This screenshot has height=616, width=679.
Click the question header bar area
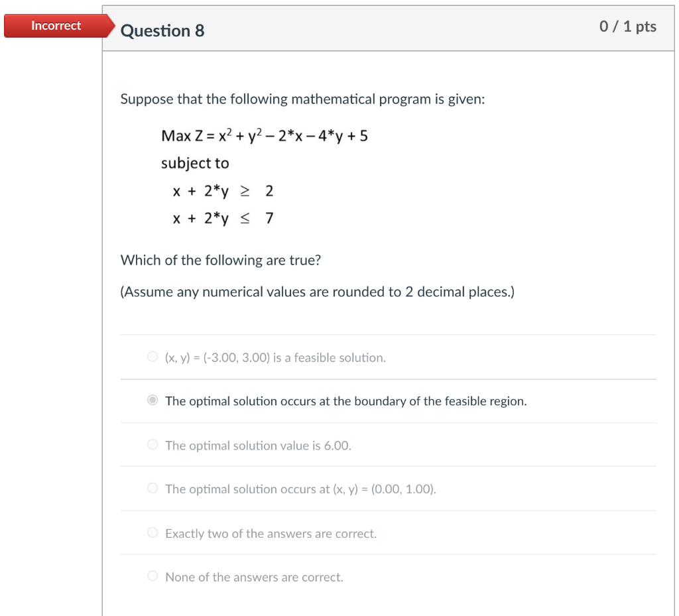pyautogui.click(x=388, y=29)
